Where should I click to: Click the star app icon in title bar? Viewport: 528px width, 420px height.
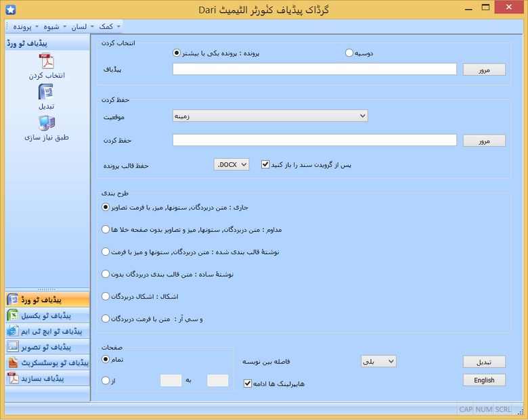[x=10, y=9]
